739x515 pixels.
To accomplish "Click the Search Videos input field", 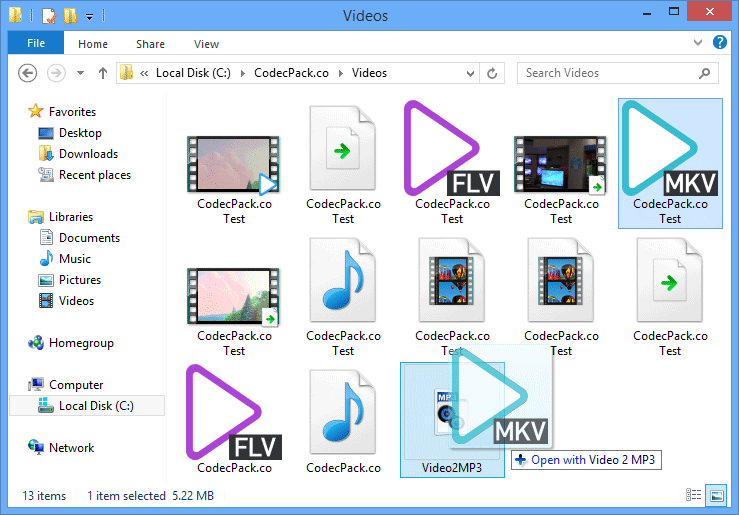I will click(x=617, y=73).
